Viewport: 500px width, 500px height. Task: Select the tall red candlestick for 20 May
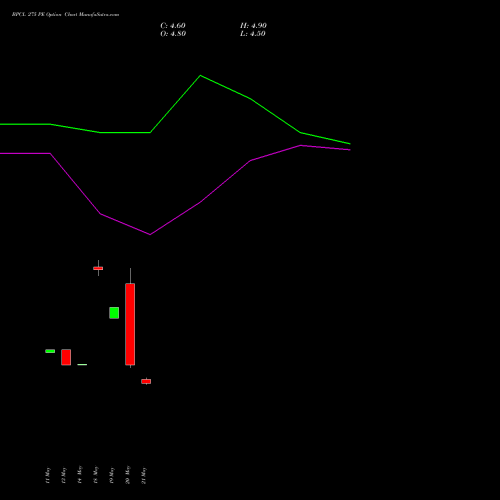click(x=130, y=324)
